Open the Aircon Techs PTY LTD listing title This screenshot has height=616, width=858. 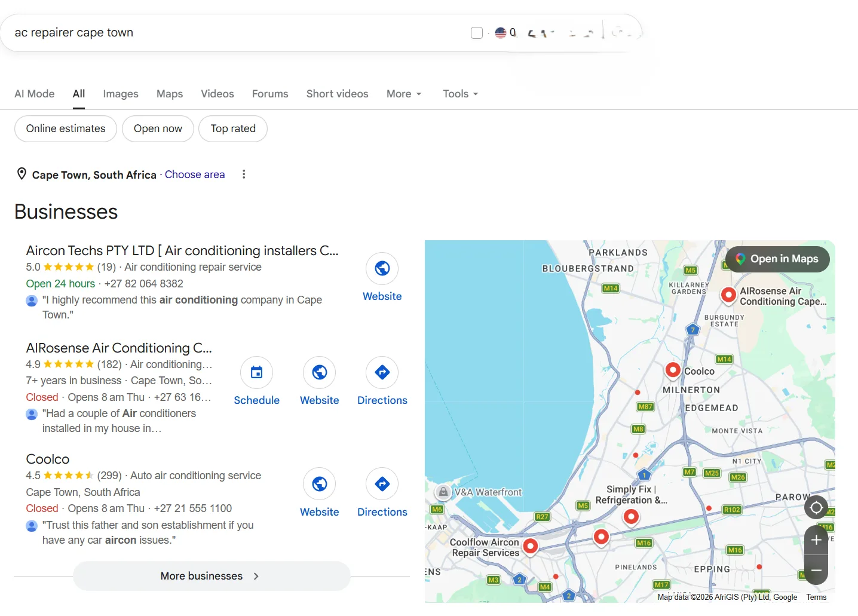(x=182, y=250)
